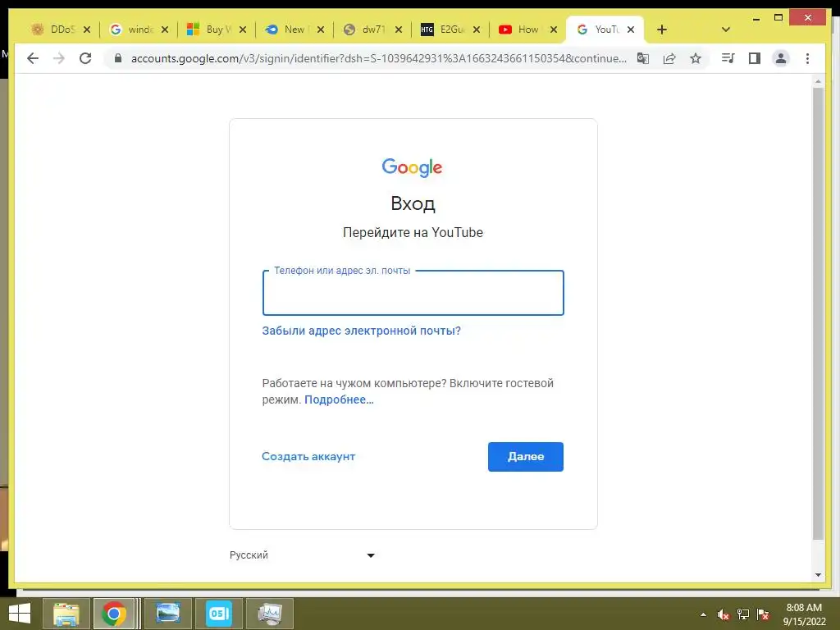Image resolution: width=840 pixels, height=630 pixels.
Task: Open the performance monitor taskbar icon
Action: pyautogui.click(x=269, y=614)
